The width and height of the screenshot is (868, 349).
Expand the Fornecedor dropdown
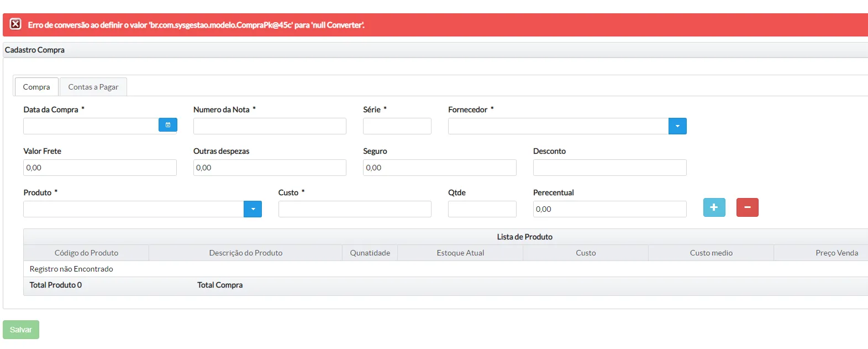coord(677,126)
